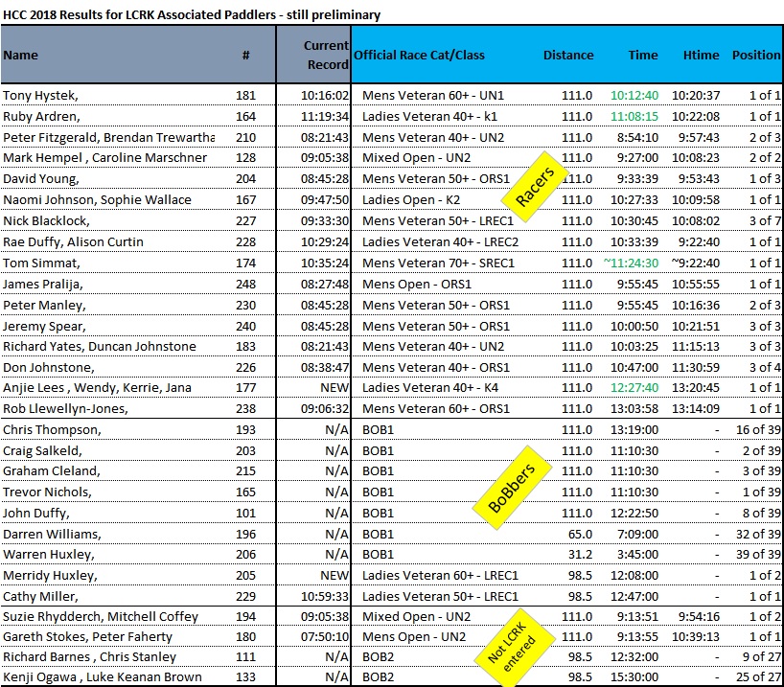Image resolution: width=784 pixels, height=687 pixels.
Task: Select 'Ladies Veteran 40+ - K4' cell
Action: click(430, 387)
